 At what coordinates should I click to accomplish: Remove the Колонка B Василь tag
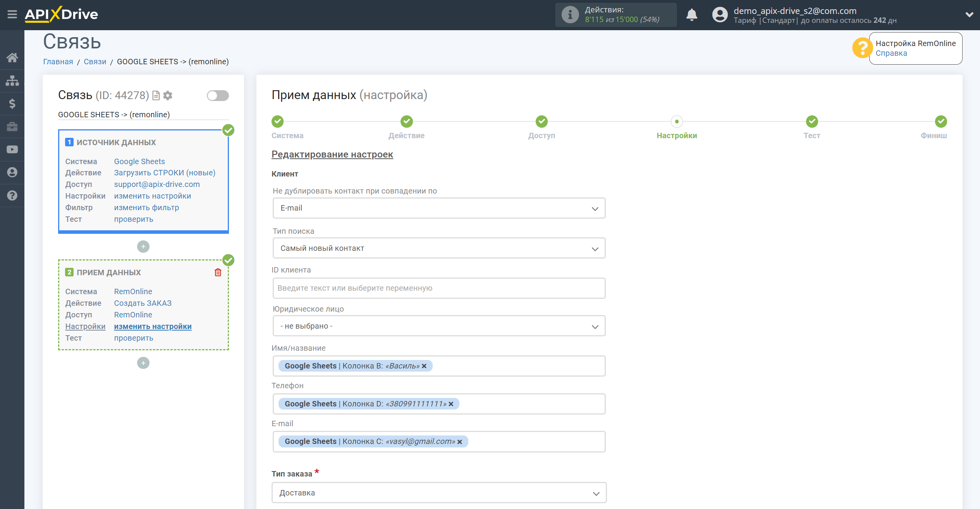[x=425, y=366]
